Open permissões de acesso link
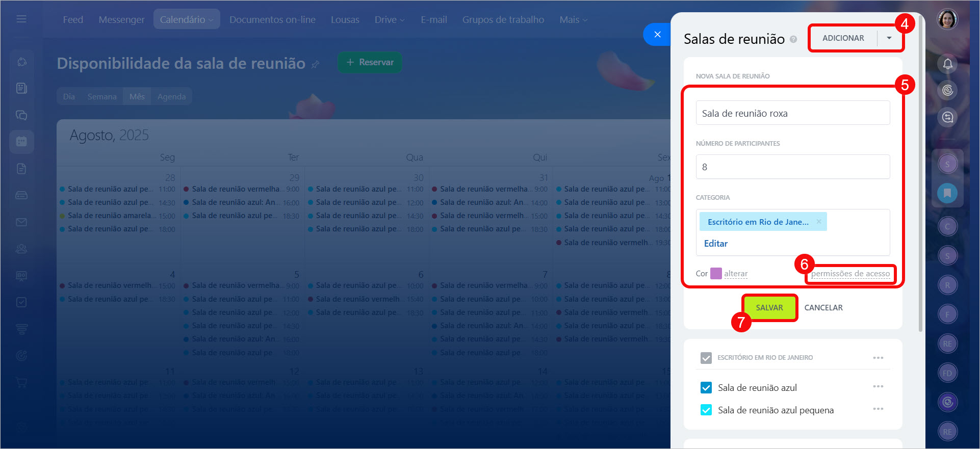 coord(850,274)
